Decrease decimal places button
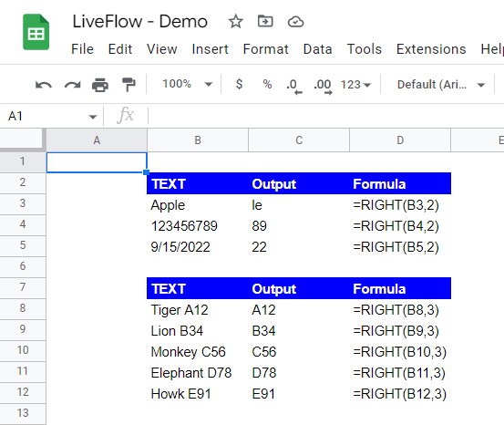This screenshot has height=425, width=504. (x=294, y=87)
